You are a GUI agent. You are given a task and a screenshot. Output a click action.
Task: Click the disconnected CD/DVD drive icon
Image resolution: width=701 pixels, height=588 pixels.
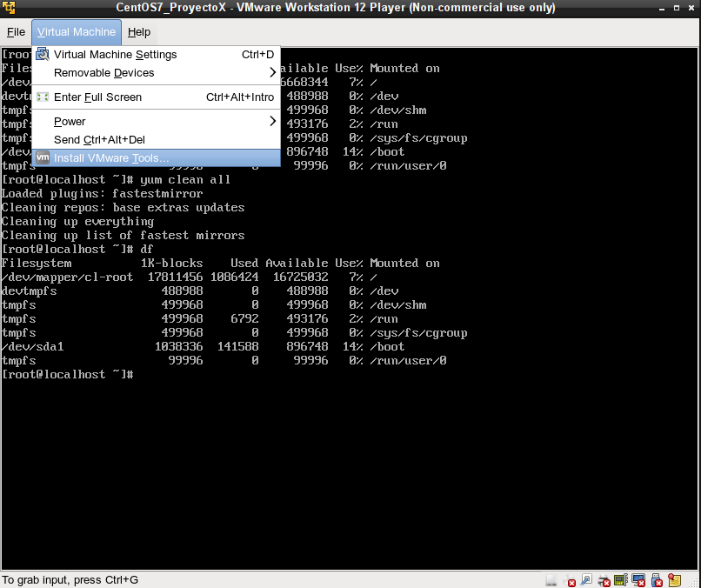pos(569,580)
